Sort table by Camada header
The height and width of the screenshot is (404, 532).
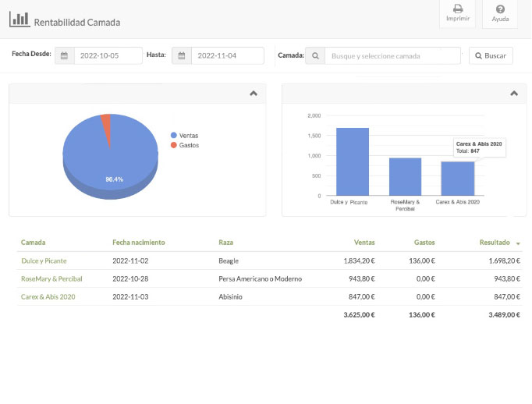33,243
